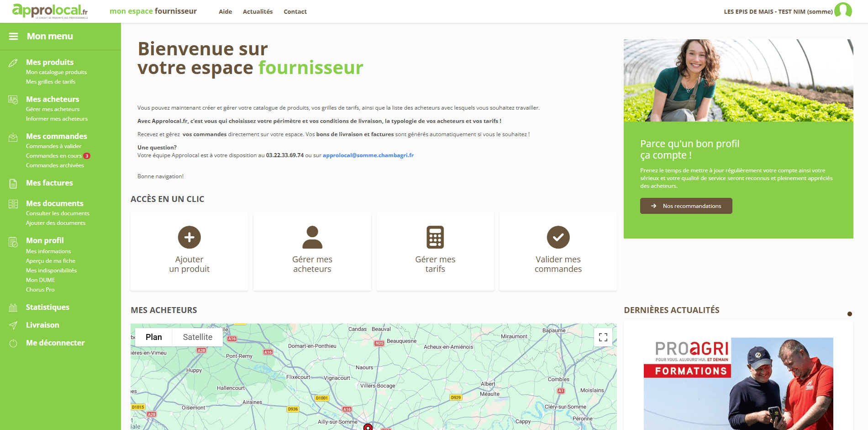Click the user profile avatar icon

pyautogui.click(x=843, y=10)
